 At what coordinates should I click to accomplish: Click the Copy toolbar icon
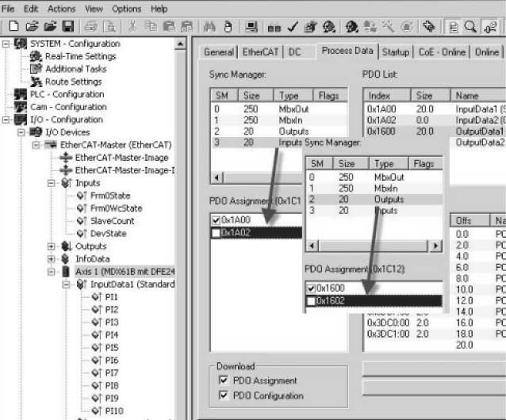pos(151,26)
